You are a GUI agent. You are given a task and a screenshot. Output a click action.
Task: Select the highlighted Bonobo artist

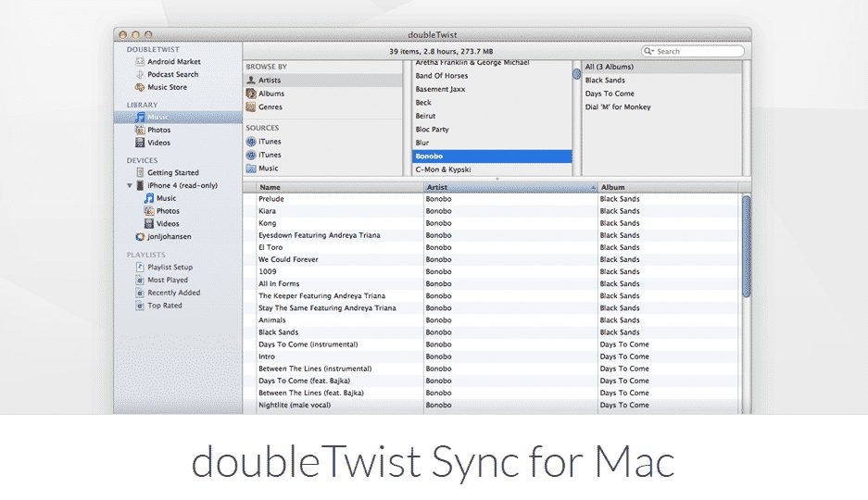point(492,156)
